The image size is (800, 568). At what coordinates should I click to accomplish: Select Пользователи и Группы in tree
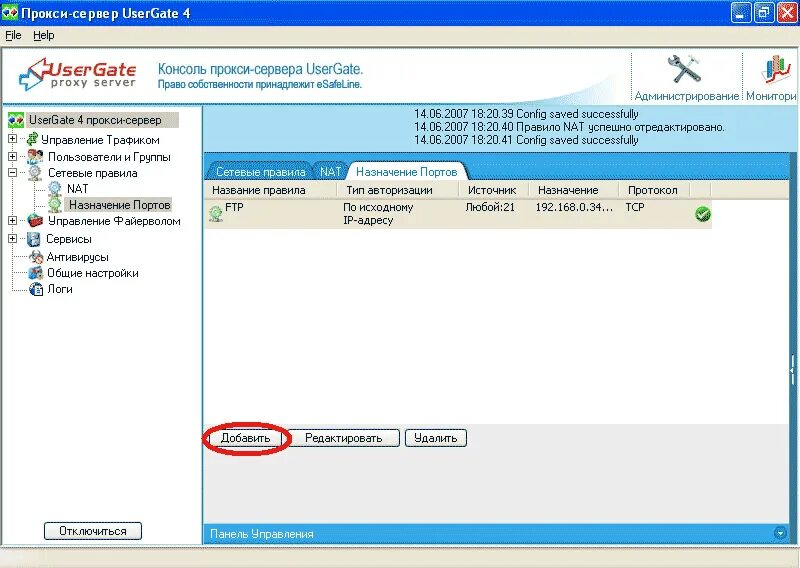(109, 157)
